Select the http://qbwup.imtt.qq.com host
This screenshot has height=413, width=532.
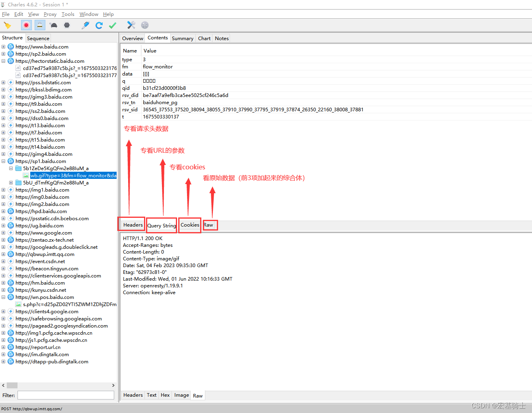coord(45,254)
